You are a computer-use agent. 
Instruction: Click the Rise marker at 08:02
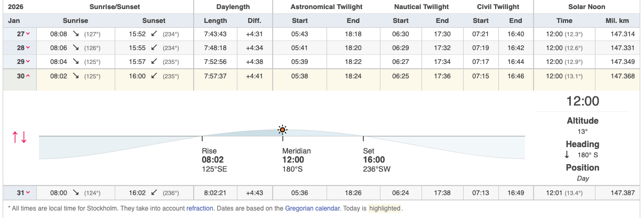210,159
